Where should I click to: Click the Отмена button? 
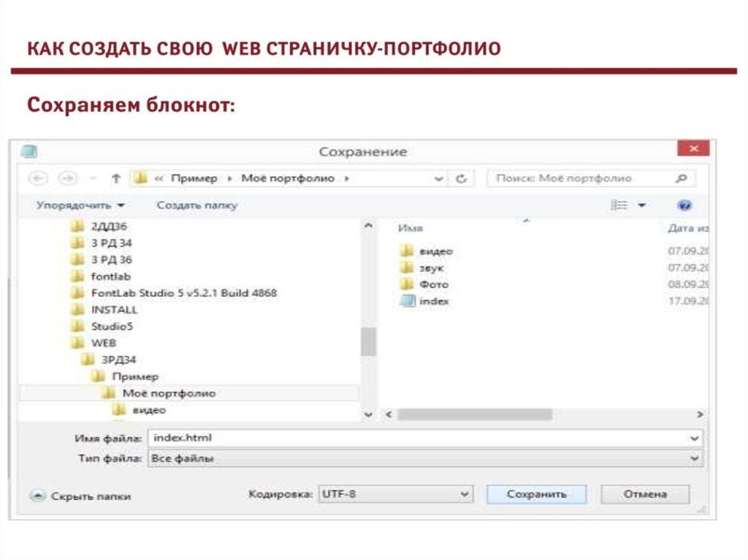coord(644,494)
